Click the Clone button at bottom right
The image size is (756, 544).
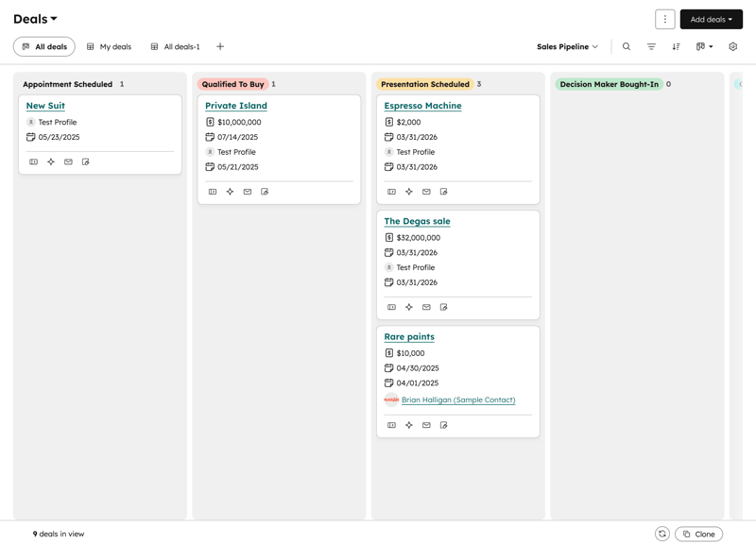point(698,533)
